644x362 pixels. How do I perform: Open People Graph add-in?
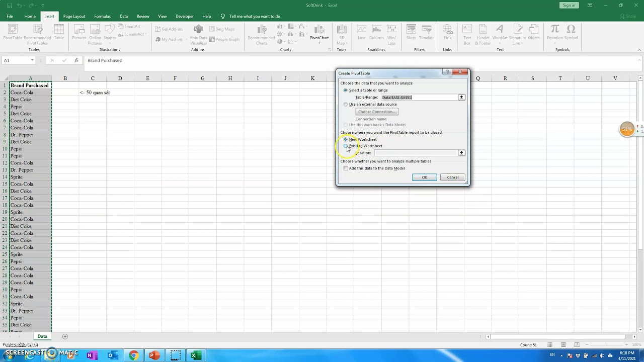pos(224,39)
